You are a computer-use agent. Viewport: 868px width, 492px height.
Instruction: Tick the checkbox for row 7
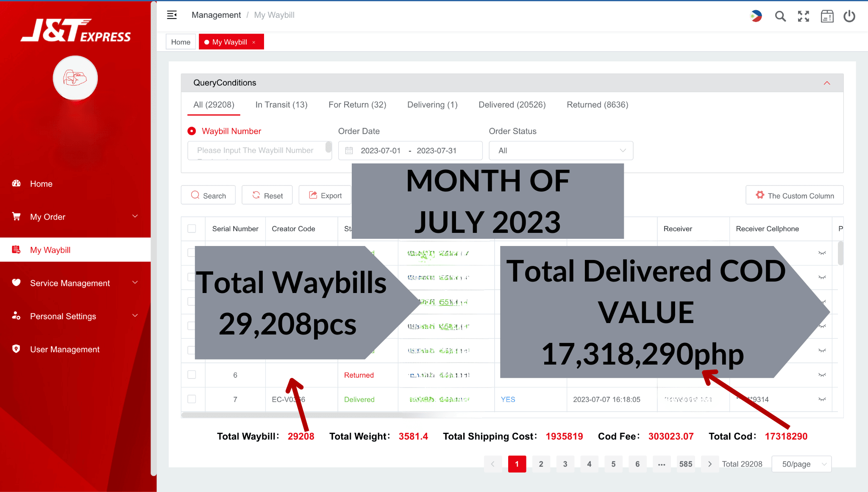click(x=192, y=399)
